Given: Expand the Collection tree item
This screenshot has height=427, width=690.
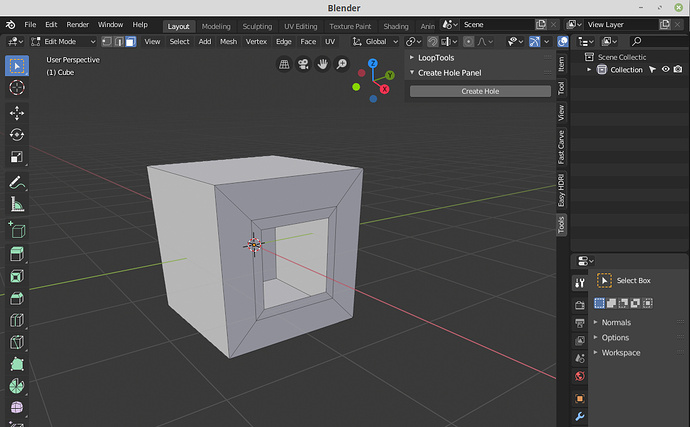Looking at the screenshot, I should click(x=589, y=70).
